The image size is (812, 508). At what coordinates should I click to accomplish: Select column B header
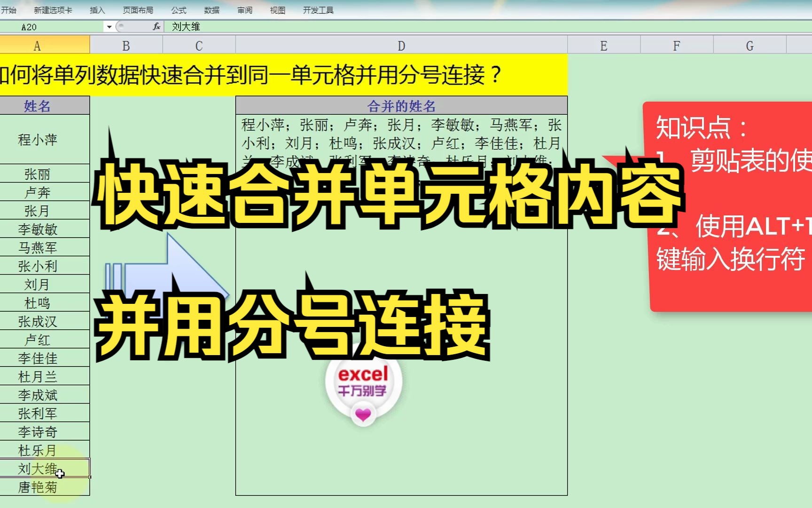(x=126, y=46)
